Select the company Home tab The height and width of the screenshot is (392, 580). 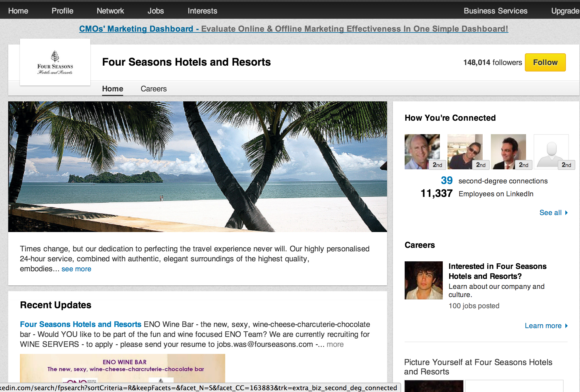(113, 89)
